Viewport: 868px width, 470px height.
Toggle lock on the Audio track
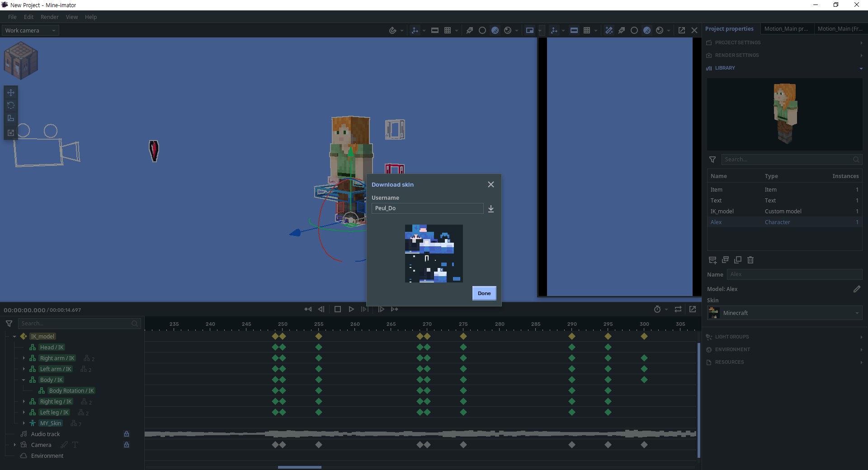pyautogui.click(x=127, y=434)
